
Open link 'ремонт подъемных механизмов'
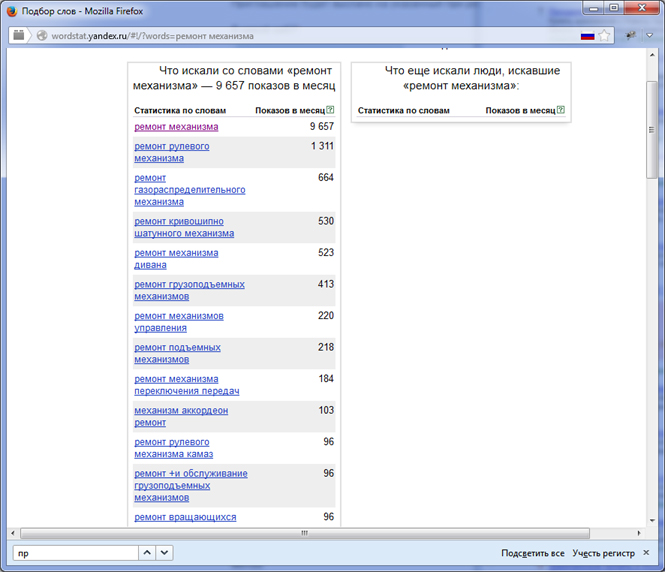pos(178,354)
